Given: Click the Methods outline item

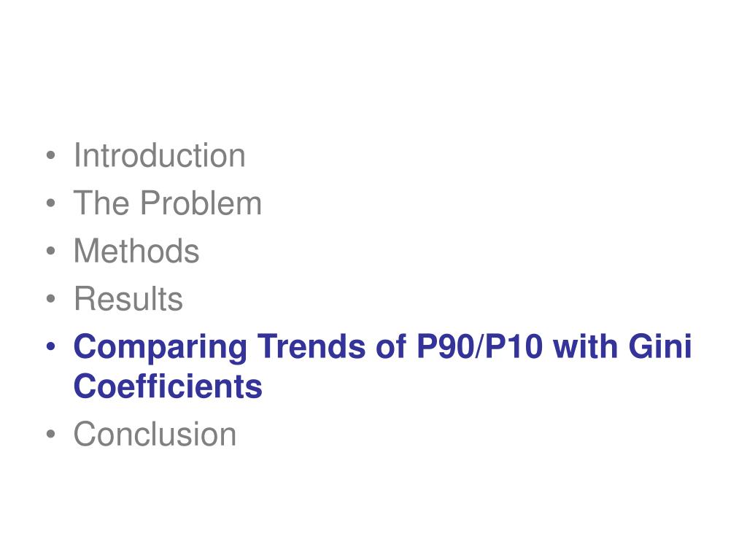Looking at the screenshot, I should 136,251.
